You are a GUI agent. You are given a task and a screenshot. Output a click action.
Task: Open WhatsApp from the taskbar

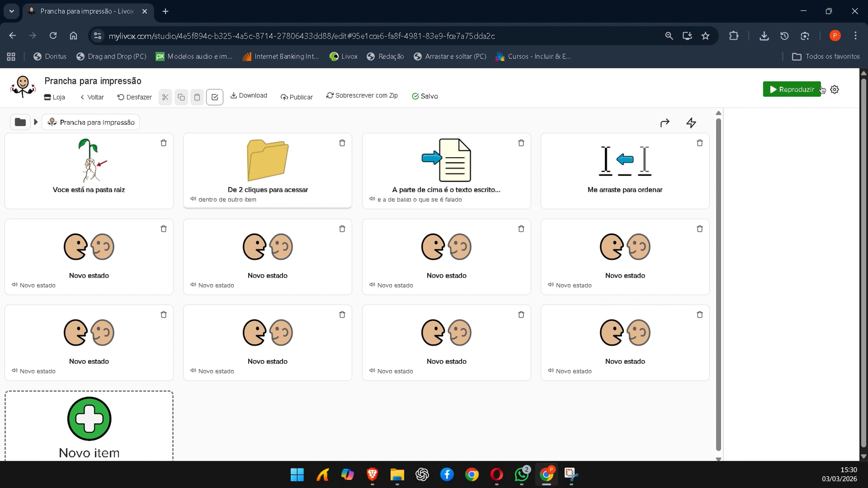point(521,474)
